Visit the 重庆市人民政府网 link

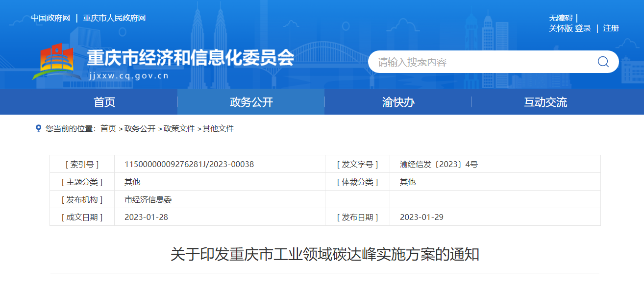114,18
